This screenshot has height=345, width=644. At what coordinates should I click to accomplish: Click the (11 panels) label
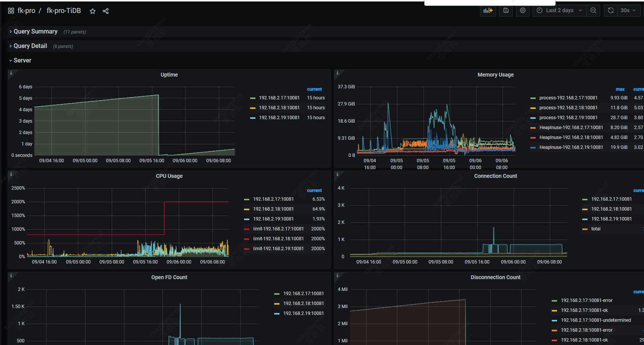click(x=75, y=32)
